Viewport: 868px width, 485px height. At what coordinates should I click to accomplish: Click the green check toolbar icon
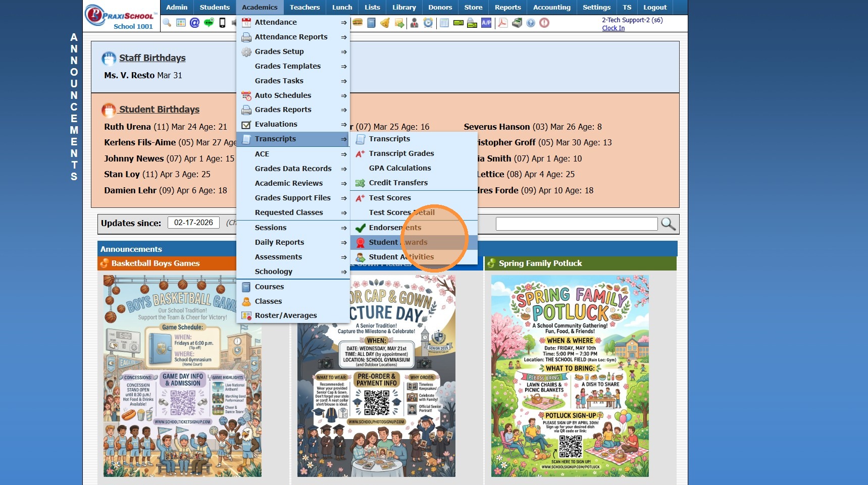coord(458,23)
